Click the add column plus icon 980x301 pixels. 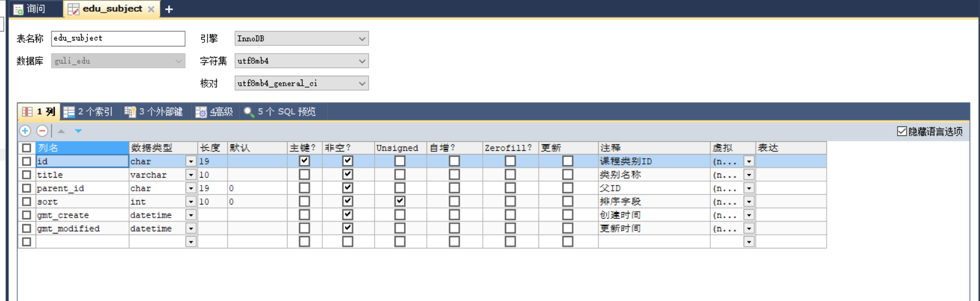pyautogui.click(x=25, y=131)
